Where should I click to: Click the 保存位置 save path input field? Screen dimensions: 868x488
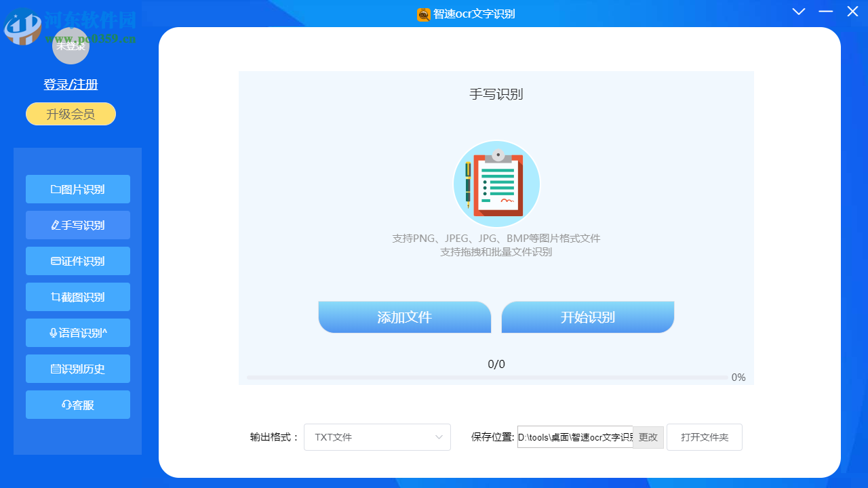[574, 437]
